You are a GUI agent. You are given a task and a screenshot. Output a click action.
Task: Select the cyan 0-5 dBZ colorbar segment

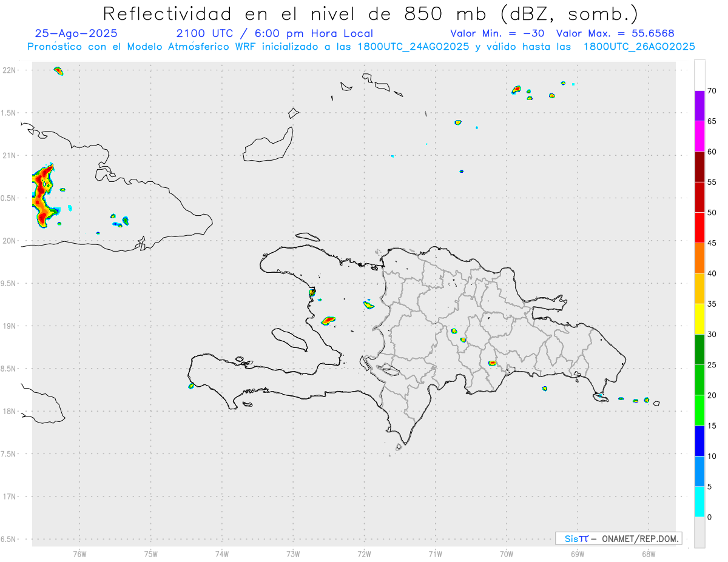coord(699,501)
